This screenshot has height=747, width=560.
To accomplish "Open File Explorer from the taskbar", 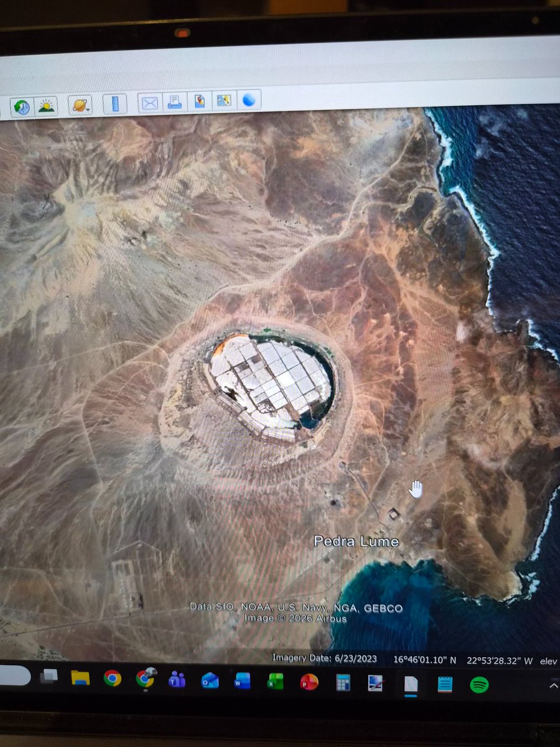I will pos(80,677).
